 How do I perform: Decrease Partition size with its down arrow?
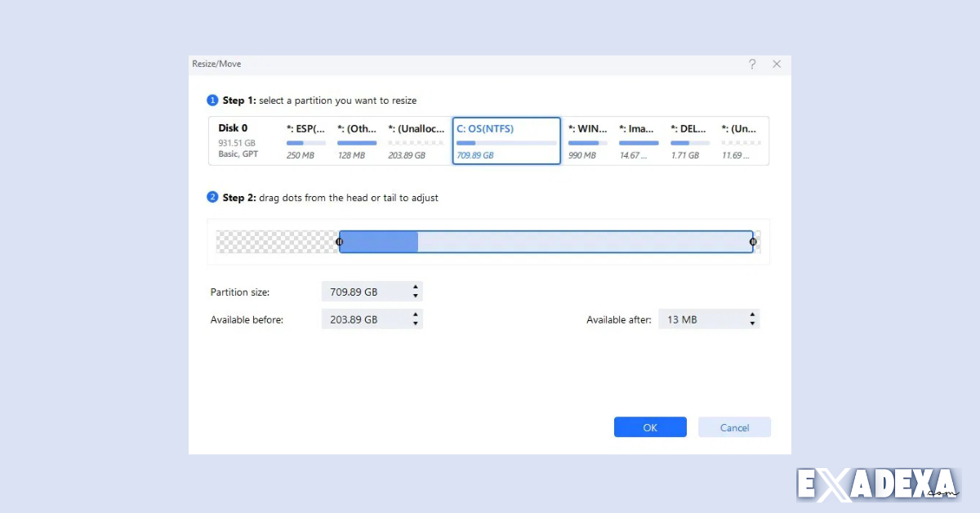tap(416, 295)
